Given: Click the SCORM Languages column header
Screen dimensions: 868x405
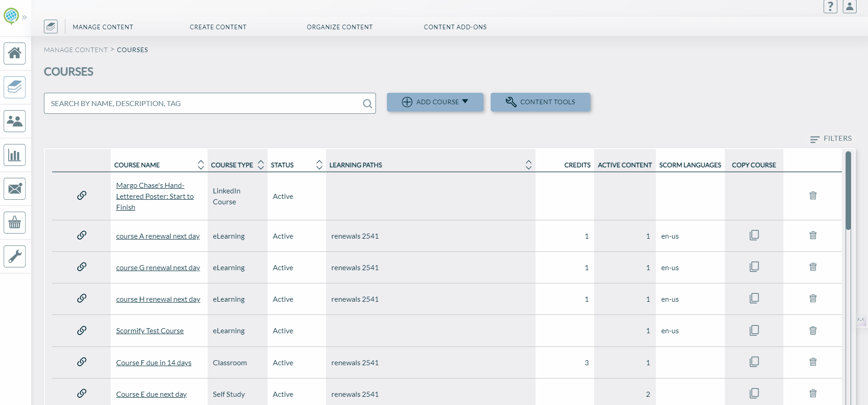Looking at the screenshot, I should (690, 165).
